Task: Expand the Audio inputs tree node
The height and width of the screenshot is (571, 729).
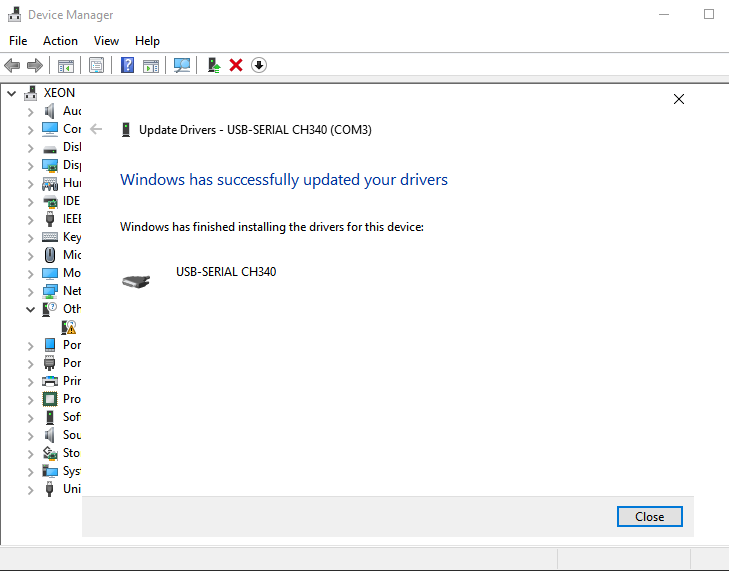Action: tap(31, 111)
